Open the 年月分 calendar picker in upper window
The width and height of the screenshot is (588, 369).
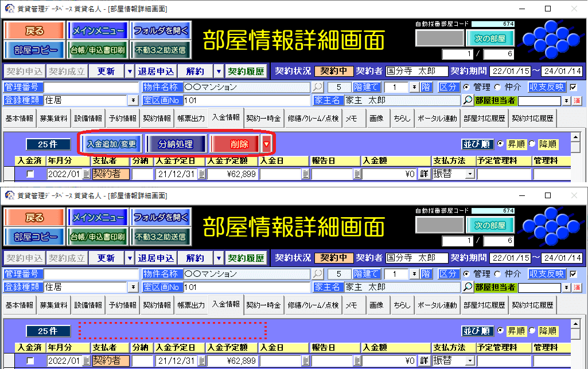point(87,174)
